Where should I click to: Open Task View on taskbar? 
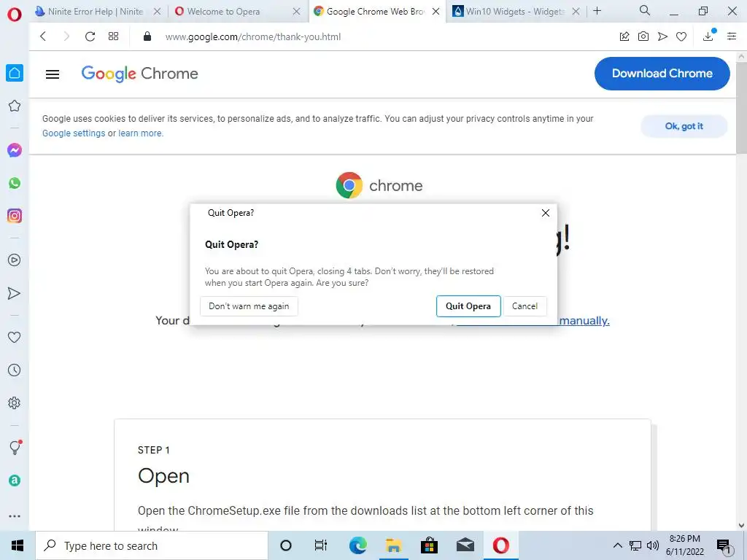tap(321, 545)
